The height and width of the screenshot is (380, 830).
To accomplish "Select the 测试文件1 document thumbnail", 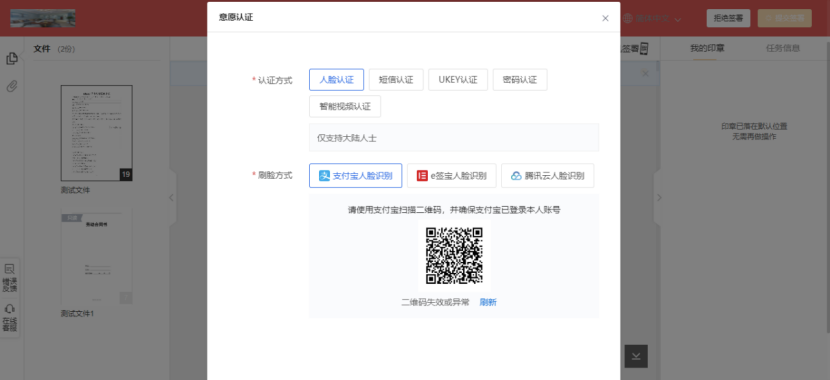I will [97, 257].
